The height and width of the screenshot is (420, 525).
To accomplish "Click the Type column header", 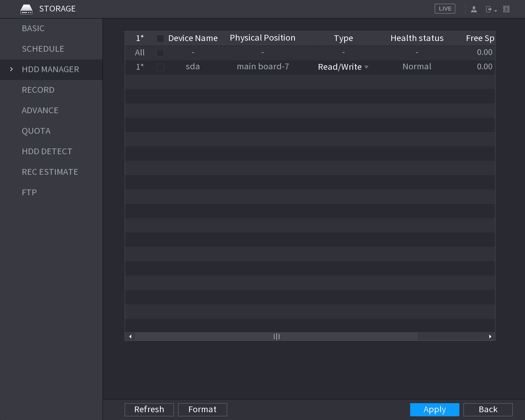I will [x=343, y=38].
